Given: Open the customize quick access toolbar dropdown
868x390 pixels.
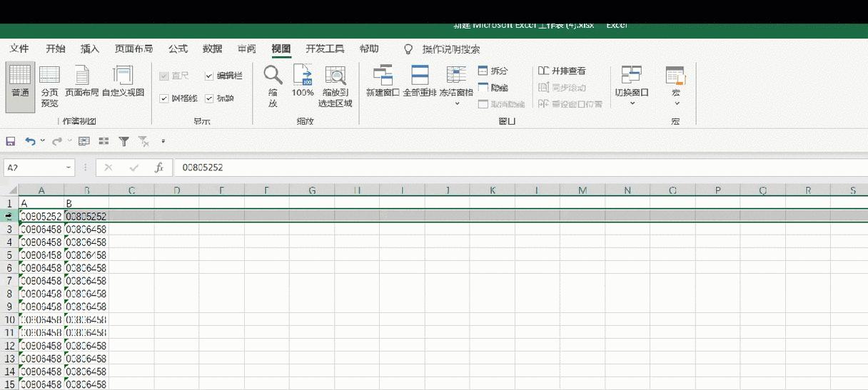Looking at the screenshot, I should pyautogui.click(x=163, y=141).
